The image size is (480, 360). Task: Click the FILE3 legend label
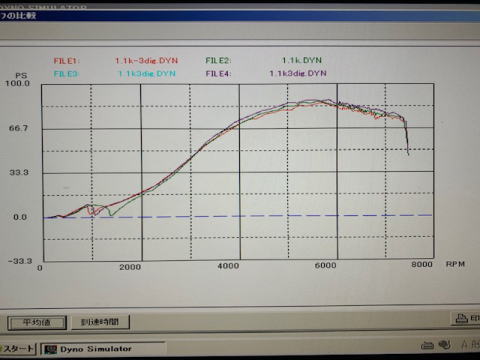(66, 74)
